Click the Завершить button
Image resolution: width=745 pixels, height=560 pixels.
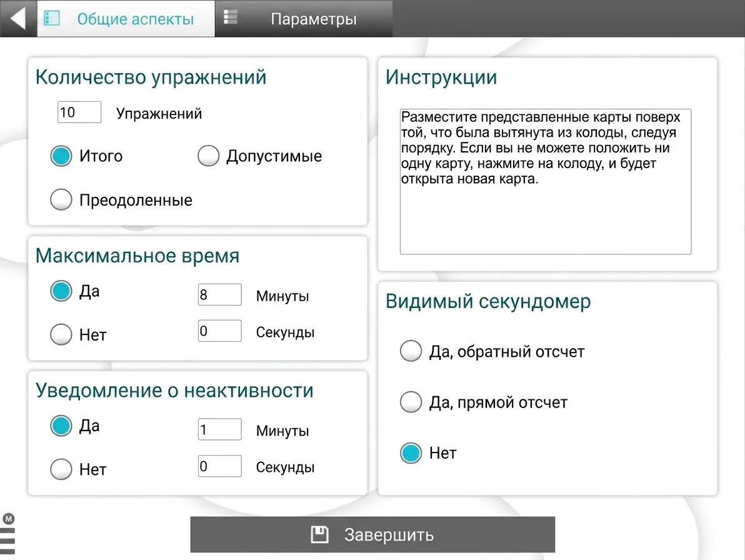[x=372, y=534]
